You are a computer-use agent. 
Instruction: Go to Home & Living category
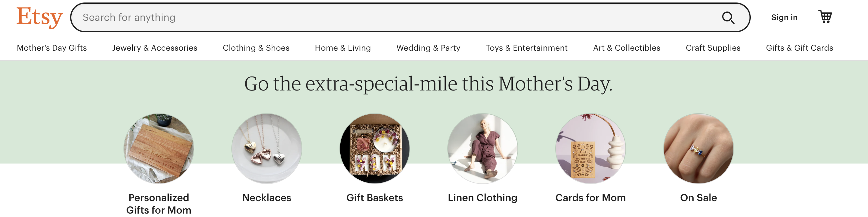(x=343, y=48)
